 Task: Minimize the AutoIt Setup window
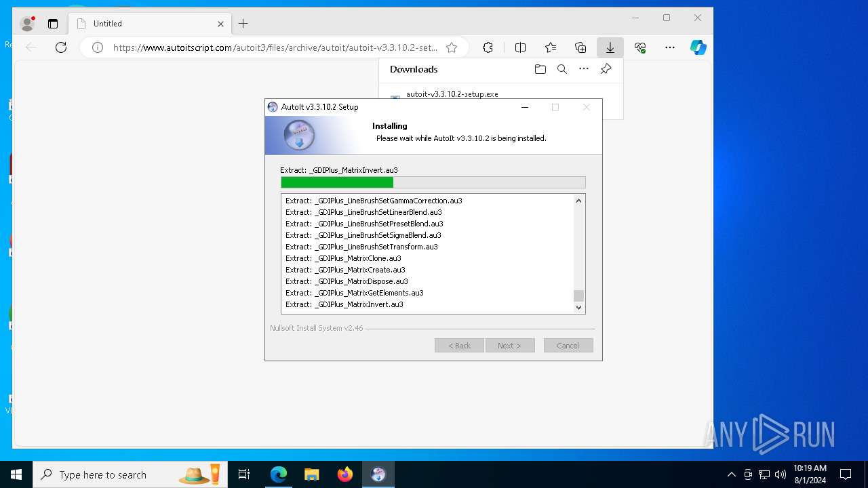coord(525,107)
